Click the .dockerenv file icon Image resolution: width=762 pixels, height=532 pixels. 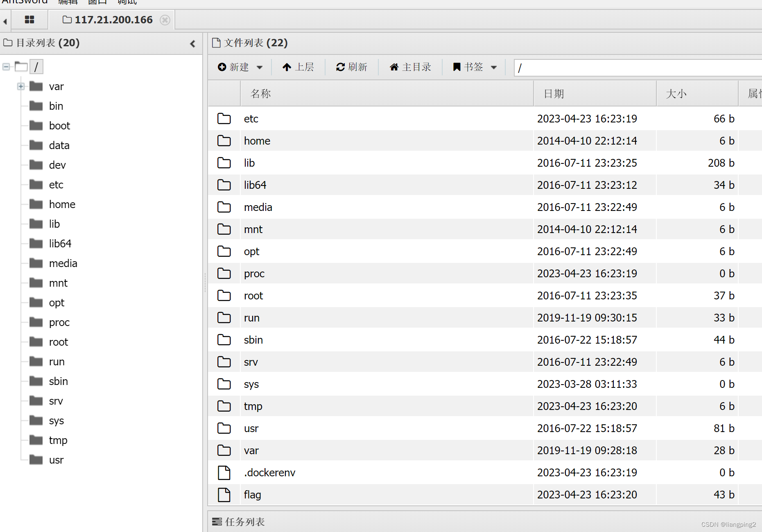click(224, 473)
